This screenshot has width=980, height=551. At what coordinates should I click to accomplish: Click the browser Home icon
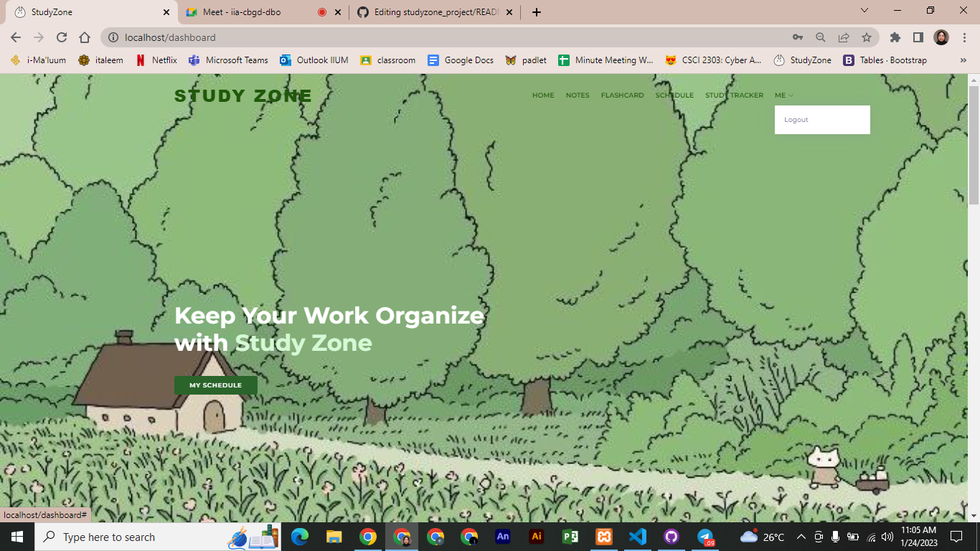pyautogui.click(x=85, y=37)
